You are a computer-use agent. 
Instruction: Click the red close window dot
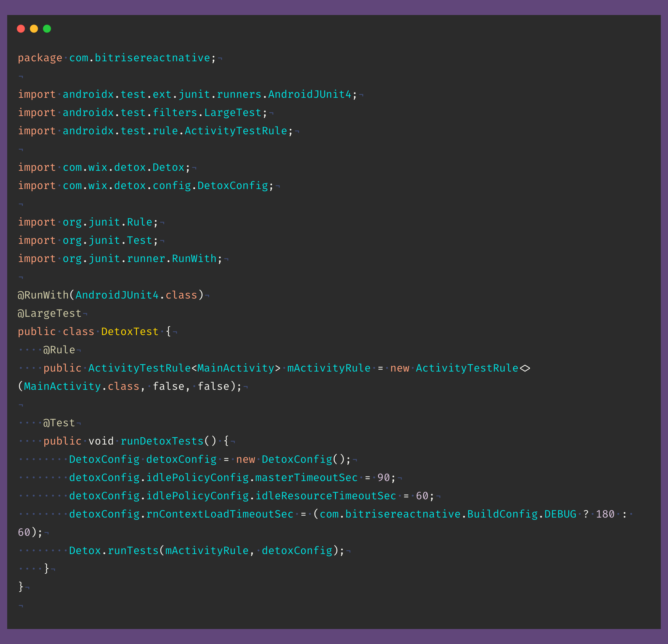click(x=21, y=29)
